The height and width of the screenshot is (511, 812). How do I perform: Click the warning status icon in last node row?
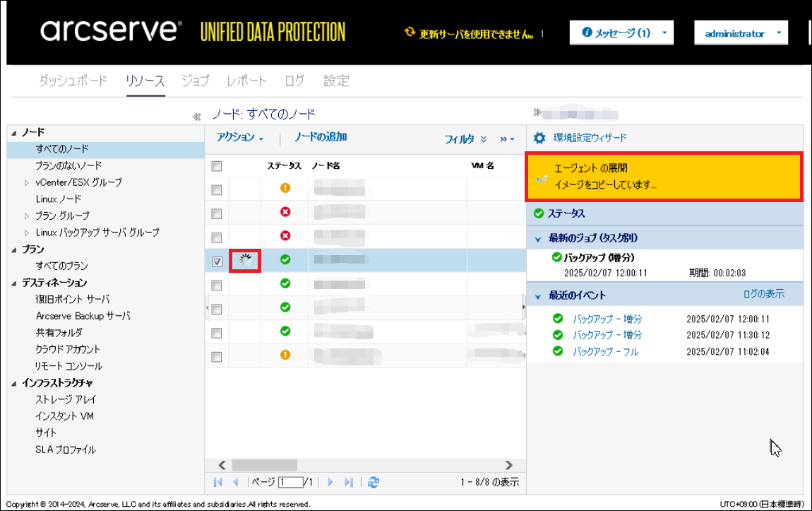[285, 355]
